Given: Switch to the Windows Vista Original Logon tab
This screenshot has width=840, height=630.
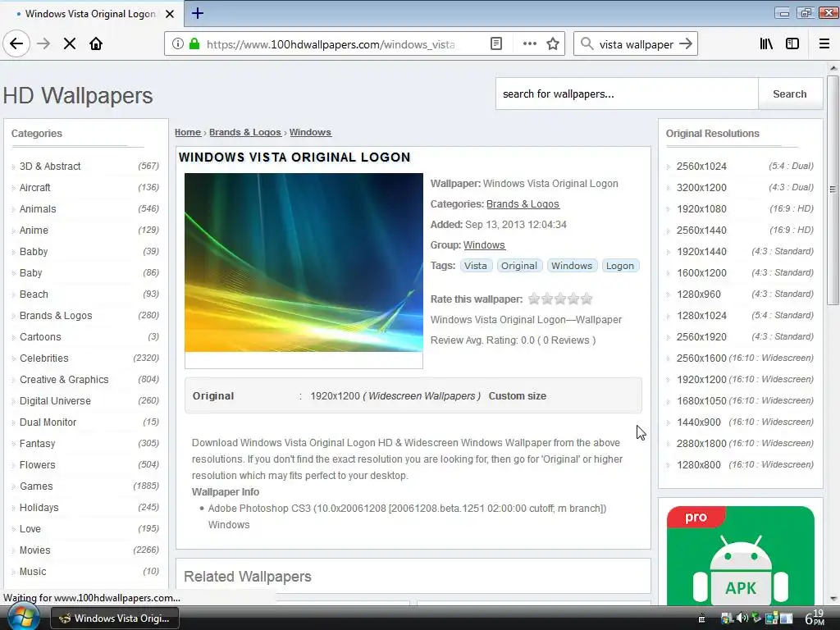Looking at the screenshot, I should pyautogui.click(x=90, y=14).
